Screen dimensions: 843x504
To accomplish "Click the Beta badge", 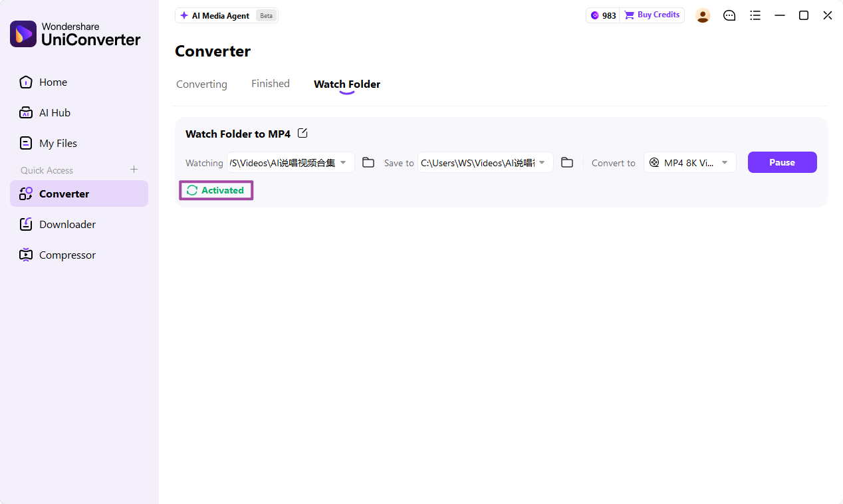I will [267, 15].
